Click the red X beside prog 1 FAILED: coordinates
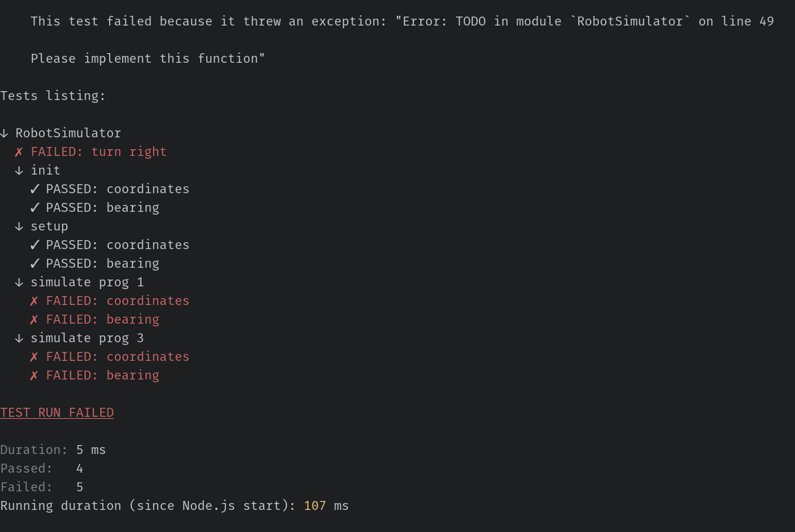This screenshot has width=795, height=532. 34,301
